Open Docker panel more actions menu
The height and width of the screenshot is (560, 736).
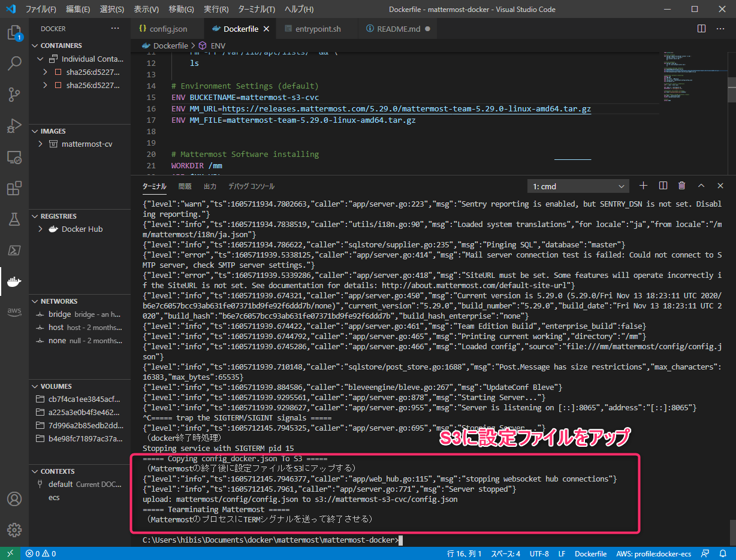point(115,28)
